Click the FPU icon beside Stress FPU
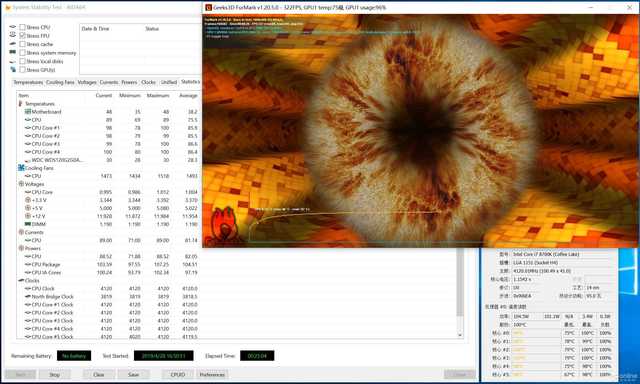Screen dimensions: 640x384 click(x=13, y=35)
